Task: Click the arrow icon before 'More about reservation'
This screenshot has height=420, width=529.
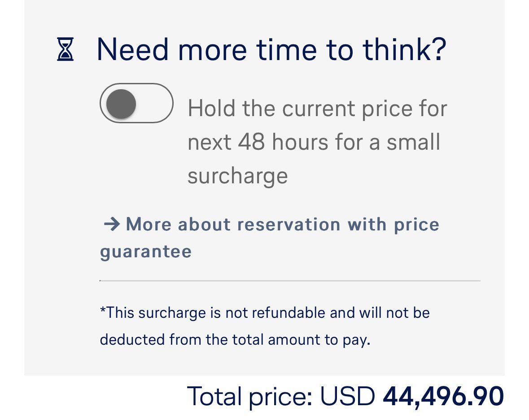Action: point(112,224)
